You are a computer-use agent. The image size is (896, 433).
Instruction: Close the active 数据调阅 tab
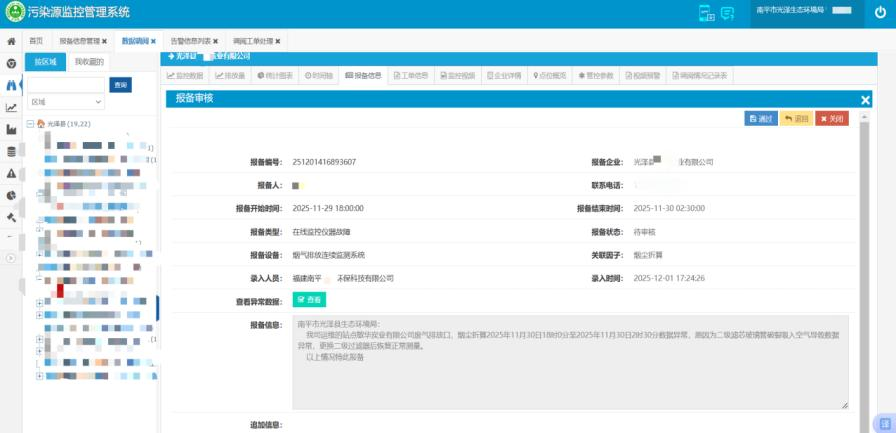tap(153, 42)
